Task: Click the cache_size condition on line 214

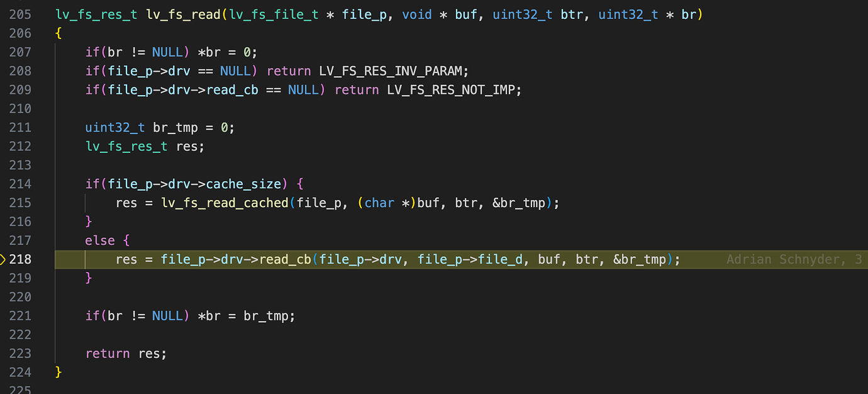Action: pos(243,184)
